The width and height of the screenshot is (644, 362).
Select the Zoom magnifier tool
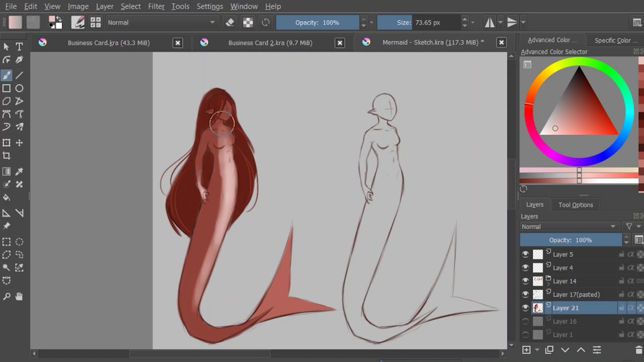tap(7, 297)
